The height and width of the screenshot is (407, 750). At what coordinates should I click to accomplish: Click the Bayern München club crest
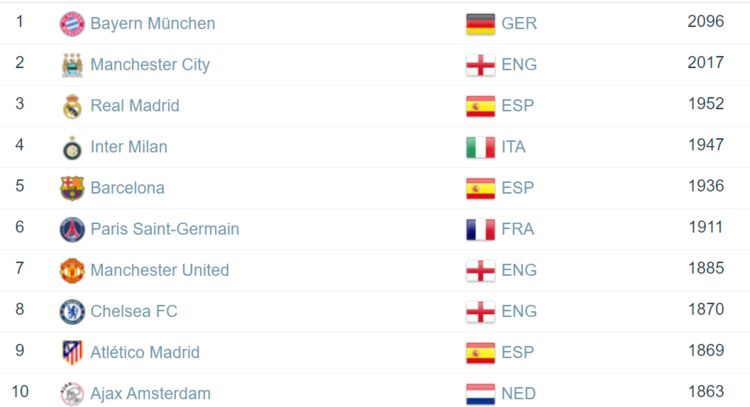[72, 24]
